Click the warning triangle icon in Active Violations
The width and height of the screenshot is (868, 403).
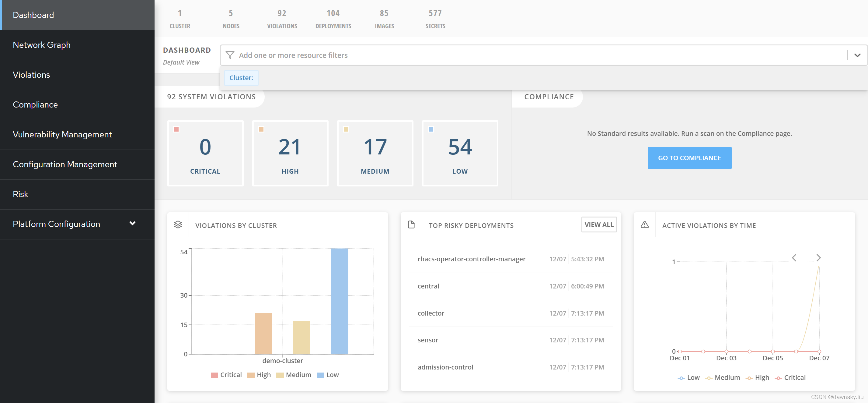(645, 224)
